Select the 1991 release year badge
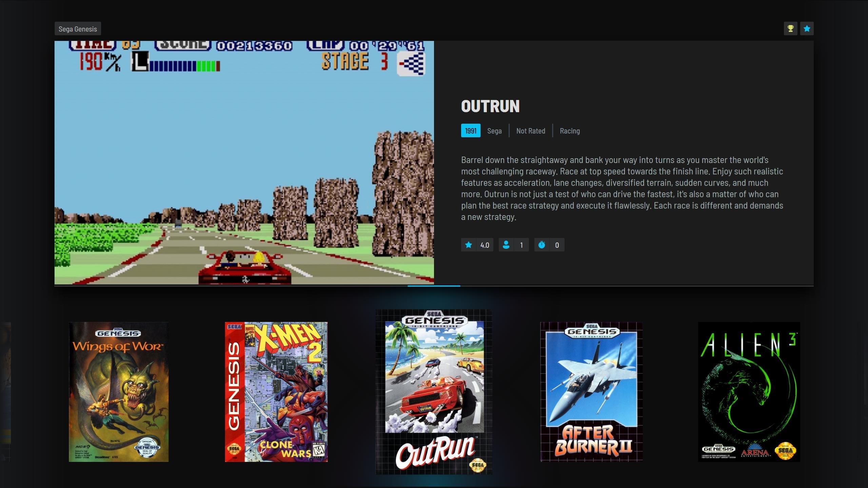Image resolution: width=868 pixels, height=488 pixels. pyautogui.click(x=471, y=131)
